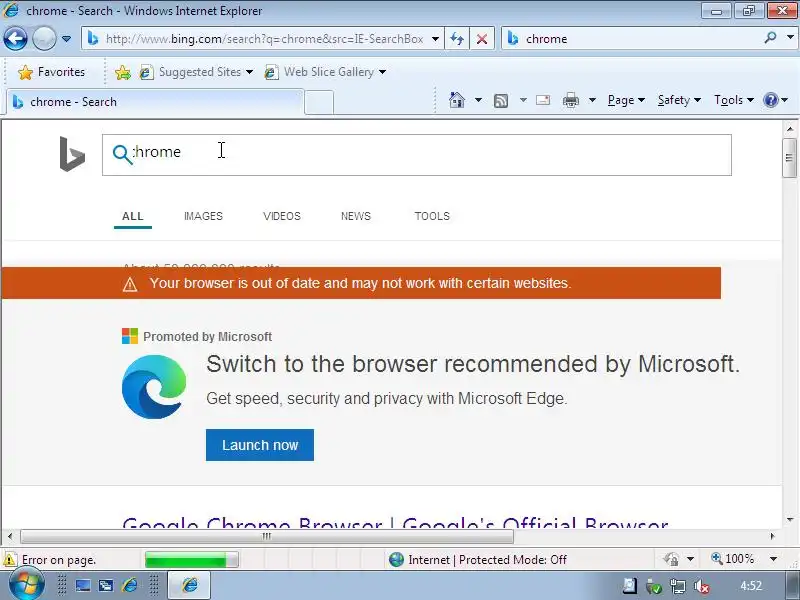
Task: Click the Forward navigation button
Action: 44,38
